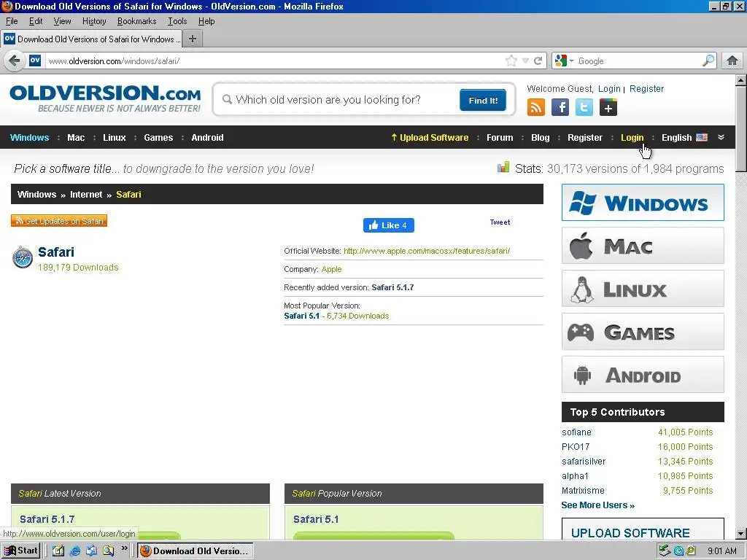Click the Firefox back arrow button

[15, 61]
